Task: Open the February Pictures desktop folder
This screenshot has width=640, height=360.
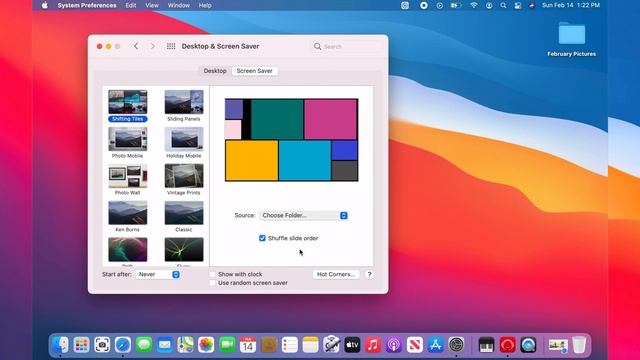Action: coord(571,39)
